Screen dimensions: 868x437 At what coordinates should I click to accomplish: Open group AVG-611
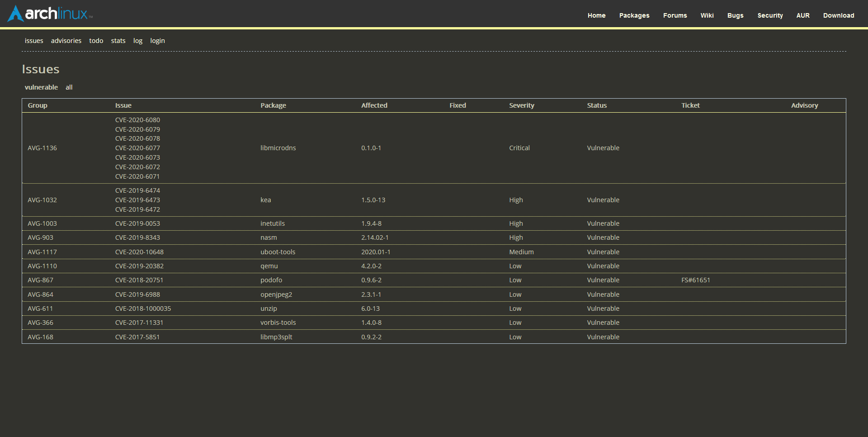coord(40,309)
